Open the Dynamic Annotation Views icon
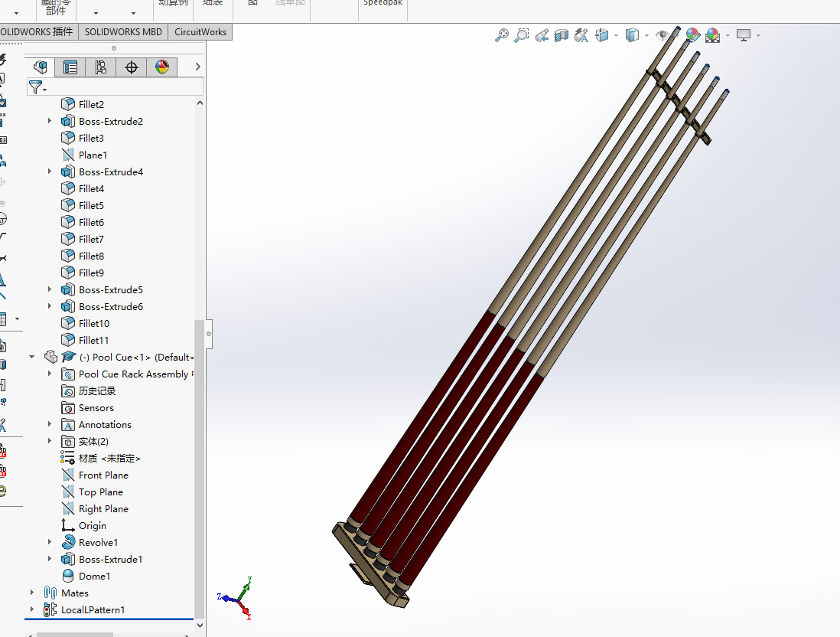The height and width of the screenshot is (637, 840). 581,35
